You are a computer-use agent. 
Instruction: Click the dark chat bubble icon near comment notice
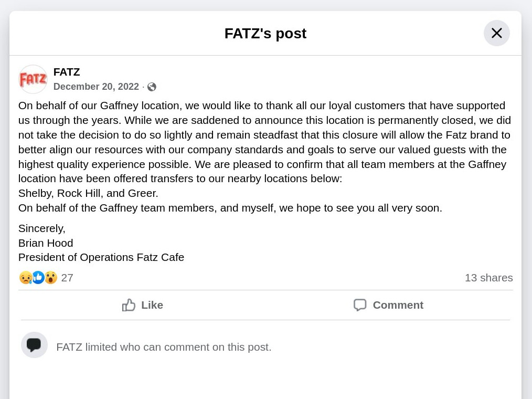coord(34,345)
